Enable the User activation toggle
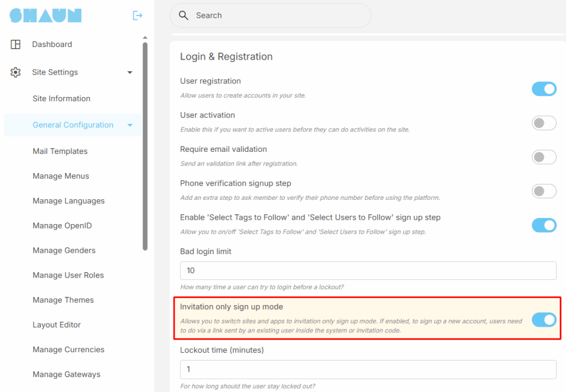Image resolution: width=566 pixels, height=392 pixels. pos(544,123)
